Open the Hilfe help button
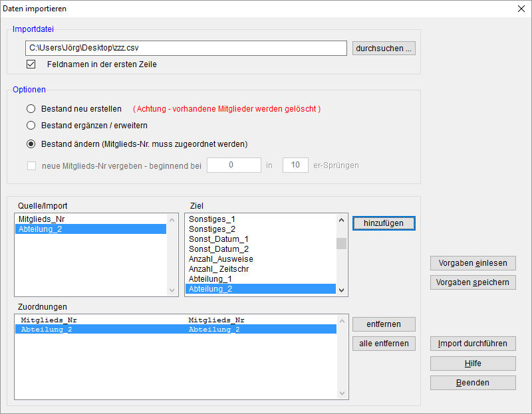The height and width of the screenshot is (414, 532). coord(473,363)
